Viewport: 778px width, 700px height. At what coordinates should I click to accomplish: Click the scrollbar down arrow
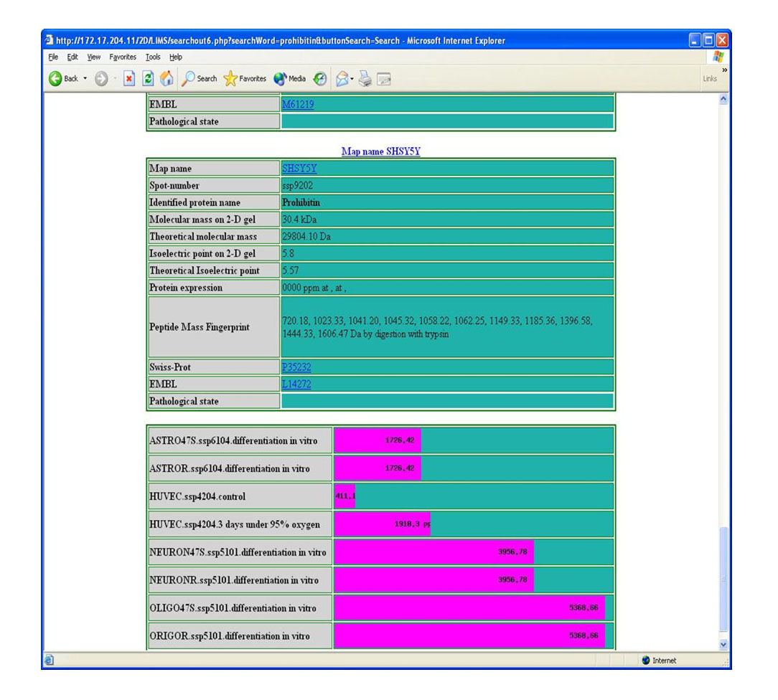723,645
